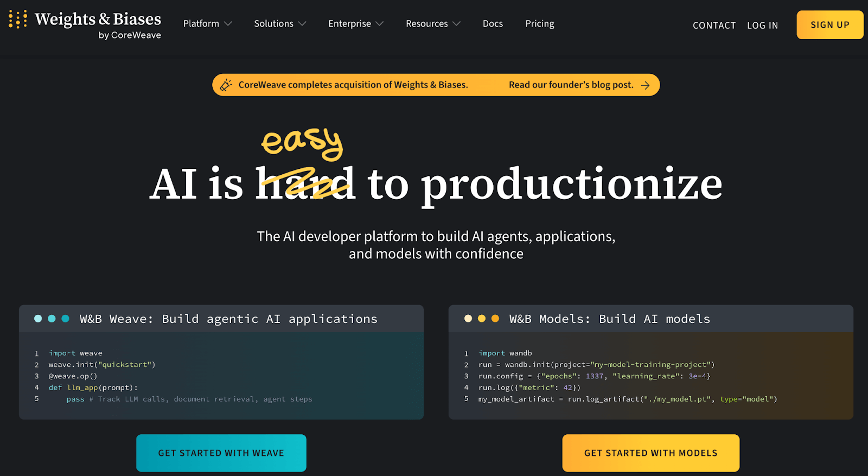Click the first cyan dot in Weave window
Screen dimensions: 868x476
click(38, 319)
